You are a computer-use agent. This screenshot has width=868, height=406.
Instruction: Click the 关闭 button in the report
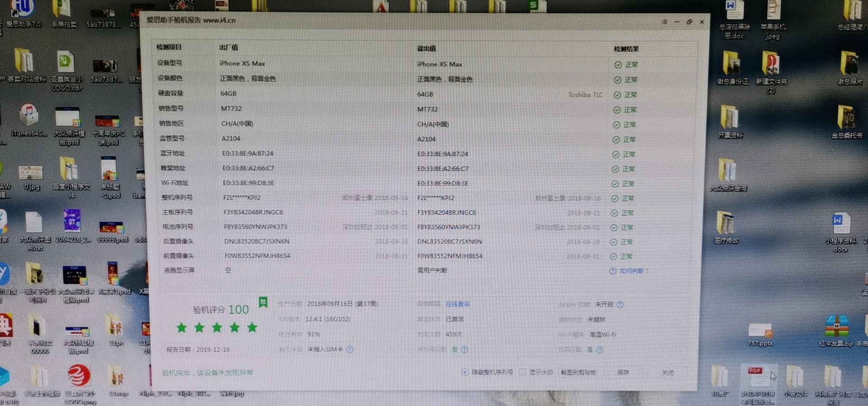(668, 373)
